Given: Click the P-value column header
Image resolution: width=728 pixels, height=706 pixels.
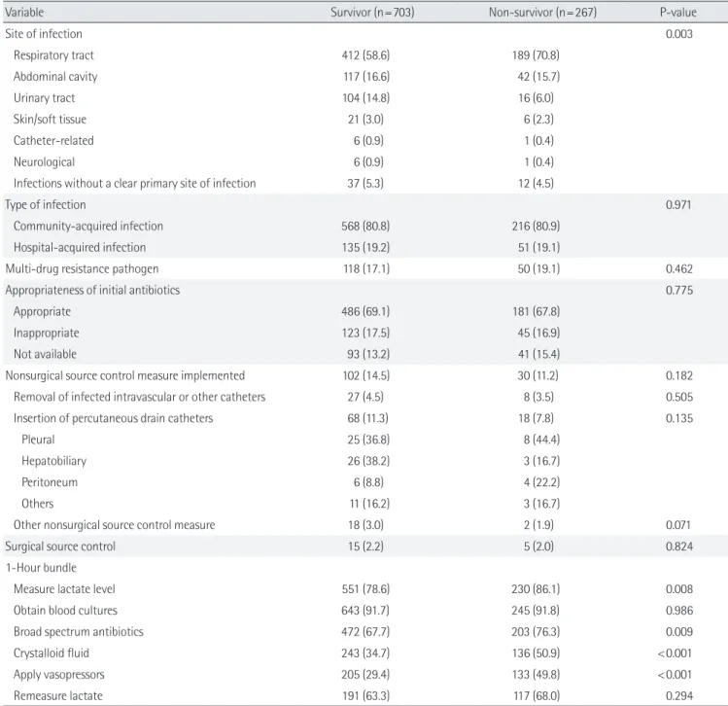Looking at the screenshot, I should (677, 12).
